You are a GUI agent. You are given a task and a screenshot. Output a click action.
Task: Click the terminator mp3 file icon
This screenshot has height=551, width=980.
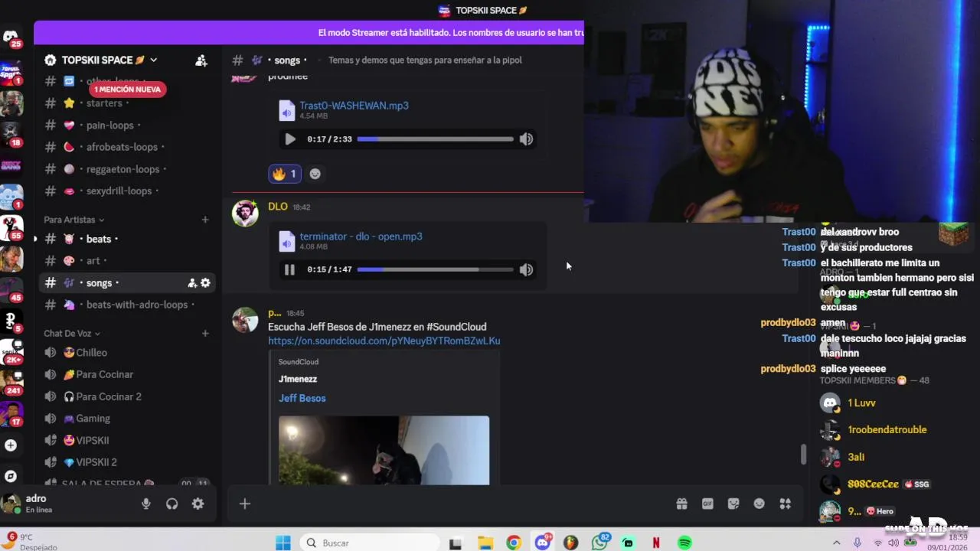(286, 242)
